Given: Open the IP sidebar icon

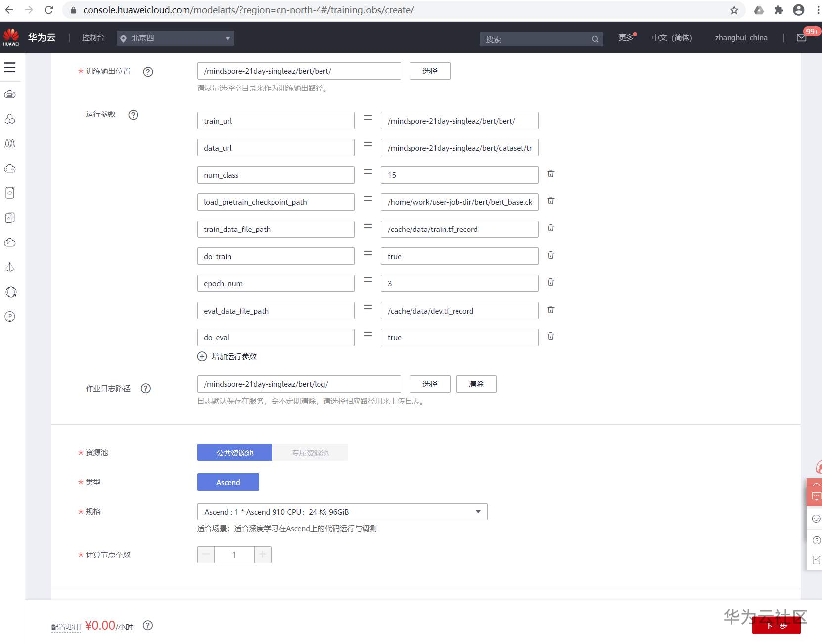Looking at the screenshot, I should coord(10,317).
